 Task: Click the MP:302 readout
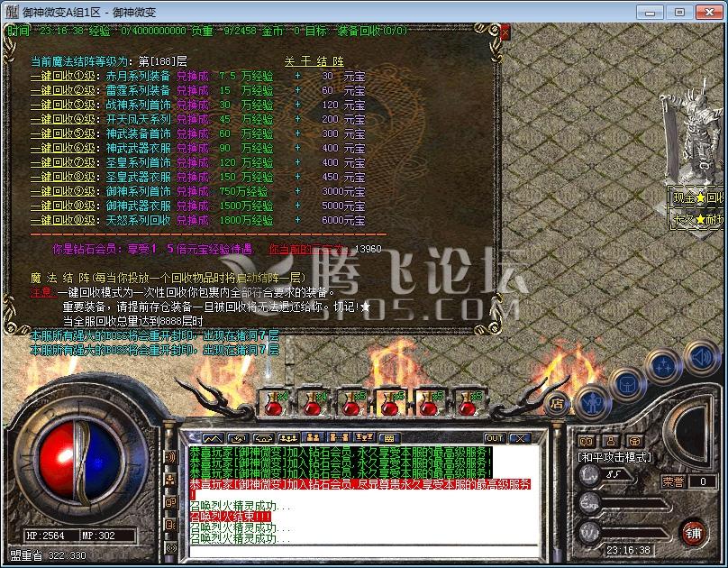98,536
